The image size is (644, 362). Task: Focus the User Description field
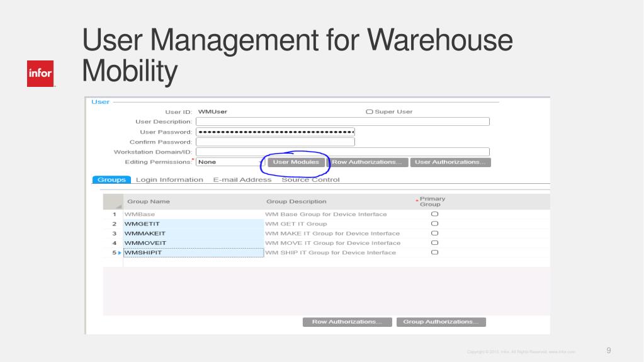342,122
